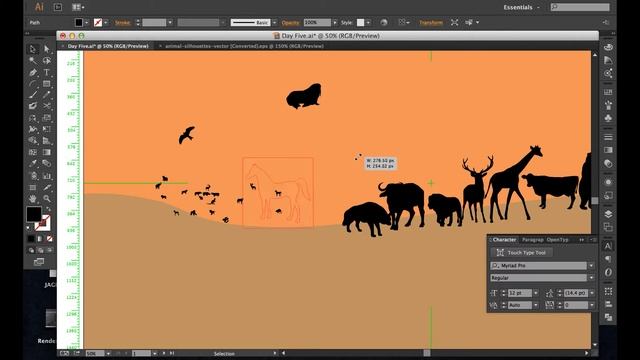640x360 pixels.
Task: Select the Zoom tool
Action: [47, 199]
